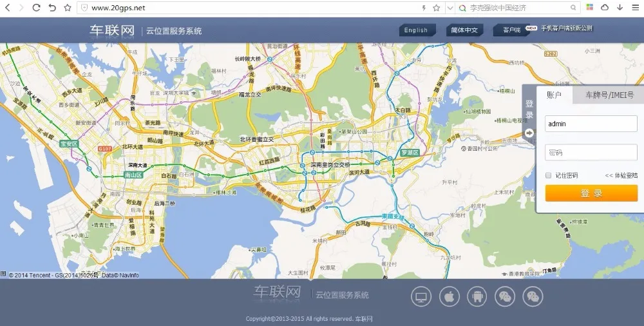Collapse login panel with the arrow circle icon
This screenshot has height=326, width=644.
529,133
